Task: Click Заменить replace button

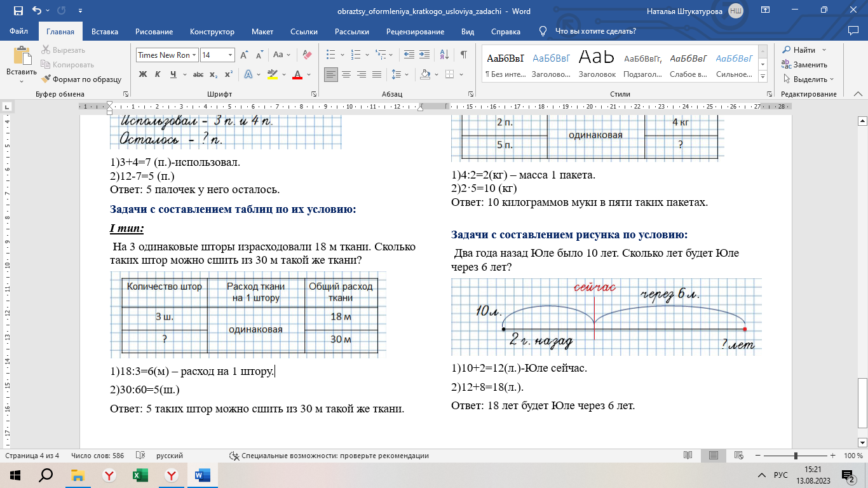Action: tap(804, 65)
